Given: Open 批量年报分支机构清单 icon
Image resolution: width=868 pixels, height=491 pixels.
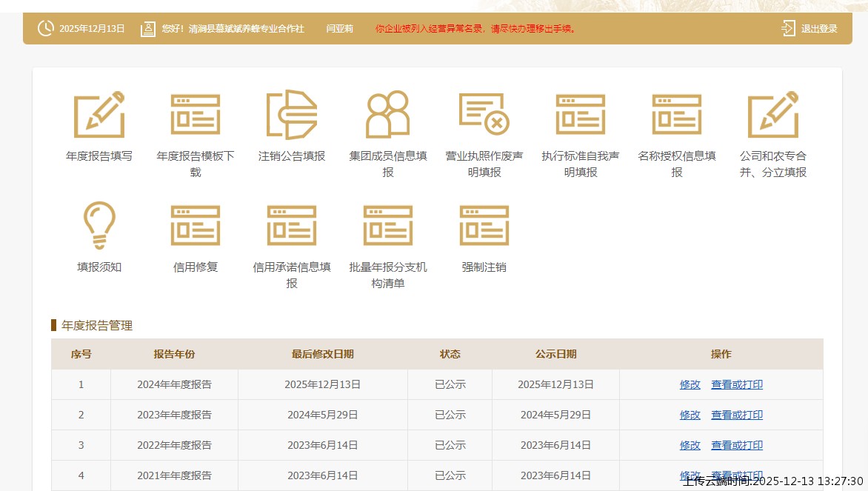Looking at the screenshot, I should (388, 225).
